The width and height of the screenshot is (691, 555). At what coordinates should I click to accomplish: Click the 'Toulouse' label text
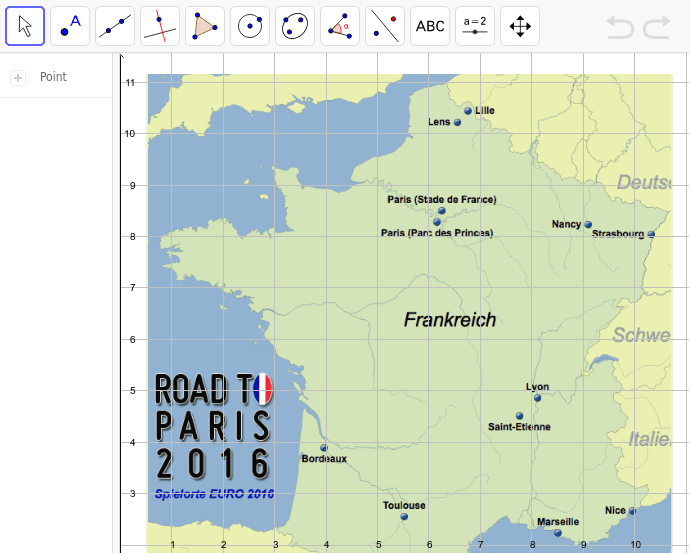(404, 506)
